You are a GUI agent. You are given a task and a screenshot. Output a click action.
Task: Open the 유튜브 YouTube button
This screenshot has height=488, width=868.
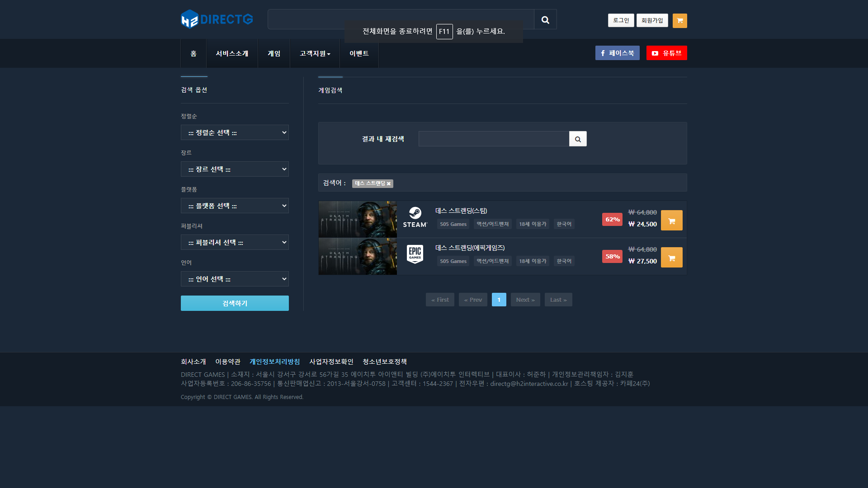pyautogui.click(x=666, y=53)
